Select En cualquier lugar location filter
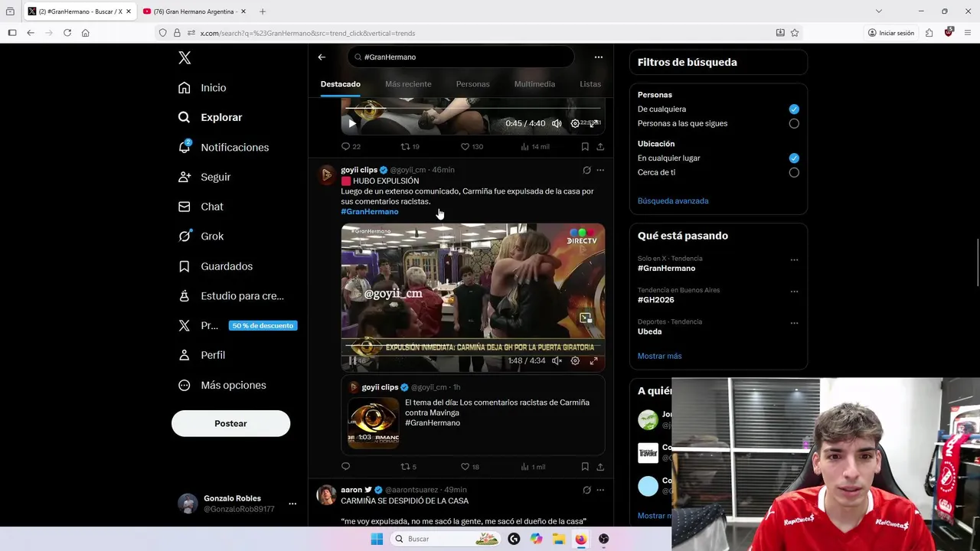The image size is (980, 551). (794, 158)
